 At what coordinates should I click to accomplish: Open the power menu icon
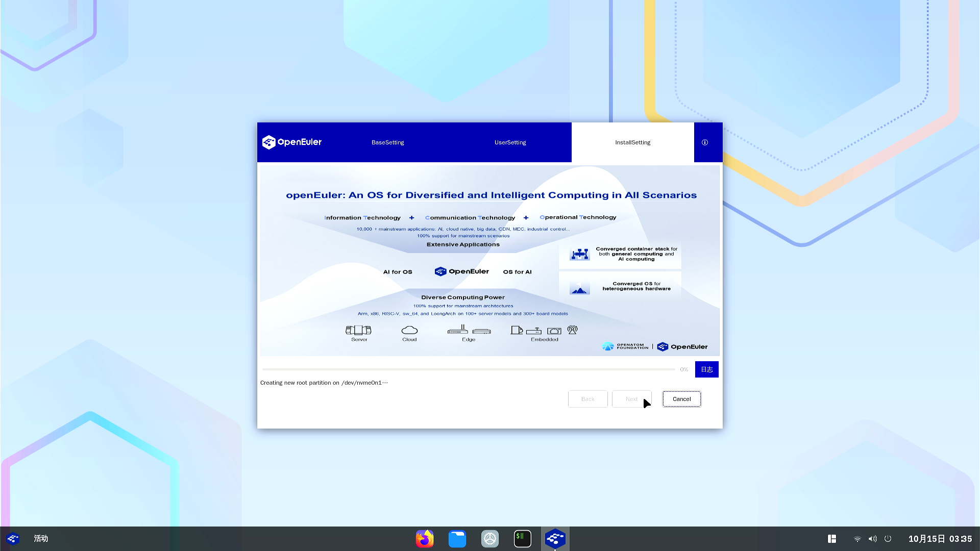point(888,539)
